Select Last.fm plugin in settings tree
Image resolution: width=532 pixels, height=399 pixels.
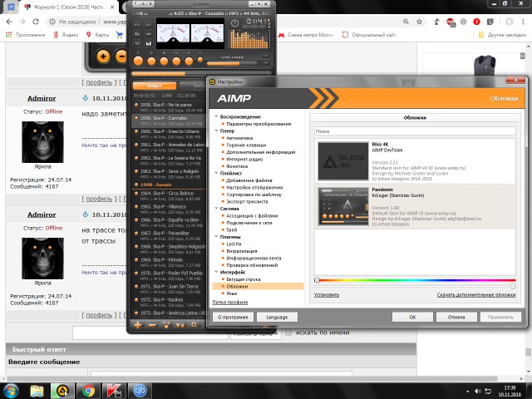234,244
